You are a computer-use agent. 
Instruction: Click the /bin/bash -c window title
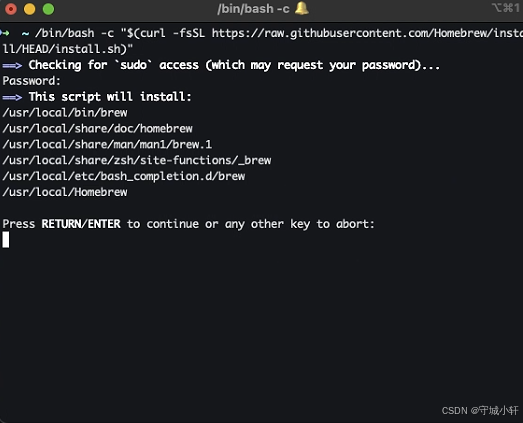(253, 9)
